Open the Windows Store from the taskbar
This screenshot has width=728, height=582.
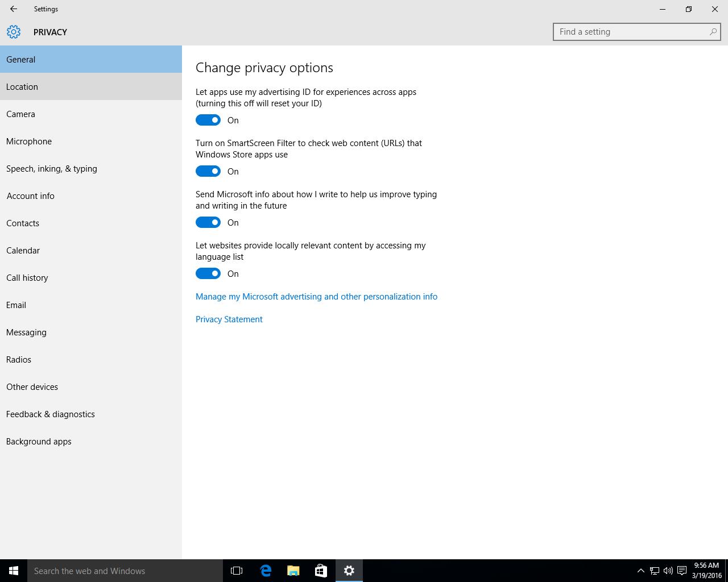coord(321,571)
